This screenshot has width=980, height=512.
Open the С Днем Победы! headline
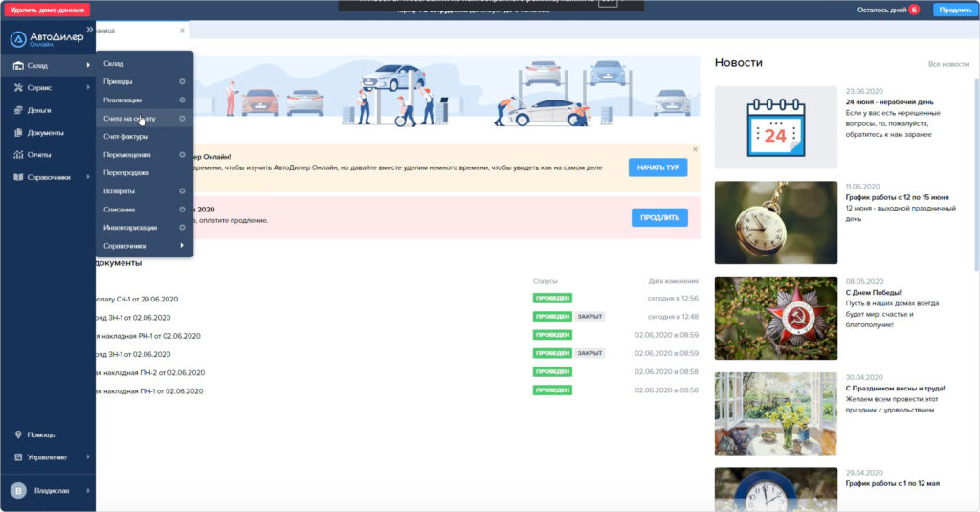coord(873,293)
